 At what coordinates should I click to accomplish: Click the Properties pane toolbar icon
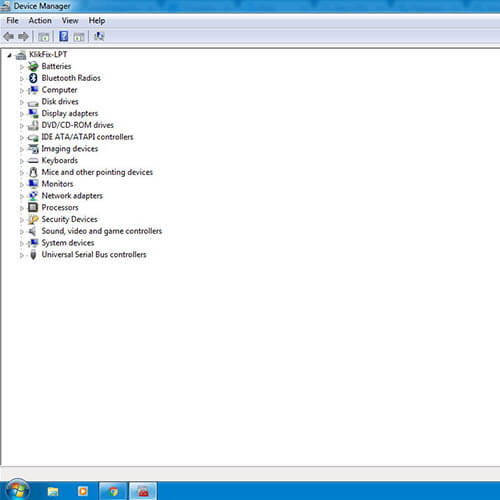point(79,37)
